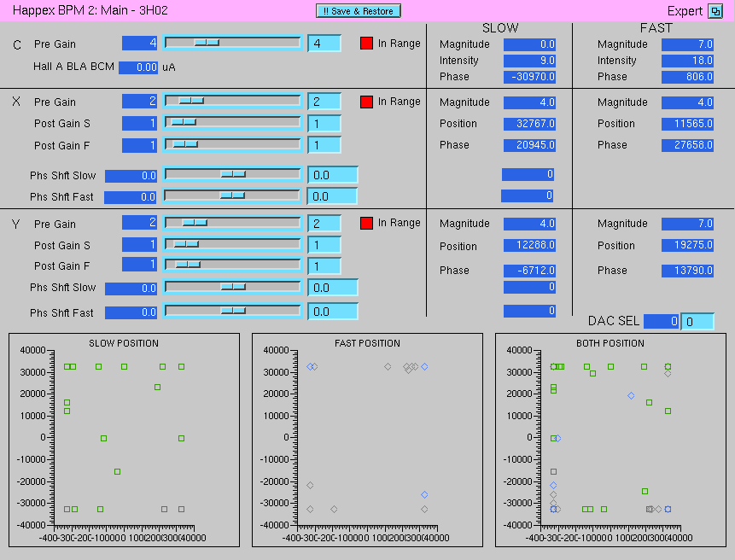
Task: Click the Y fast Phase value 13790.0
Action: click(x=688, y=271)
